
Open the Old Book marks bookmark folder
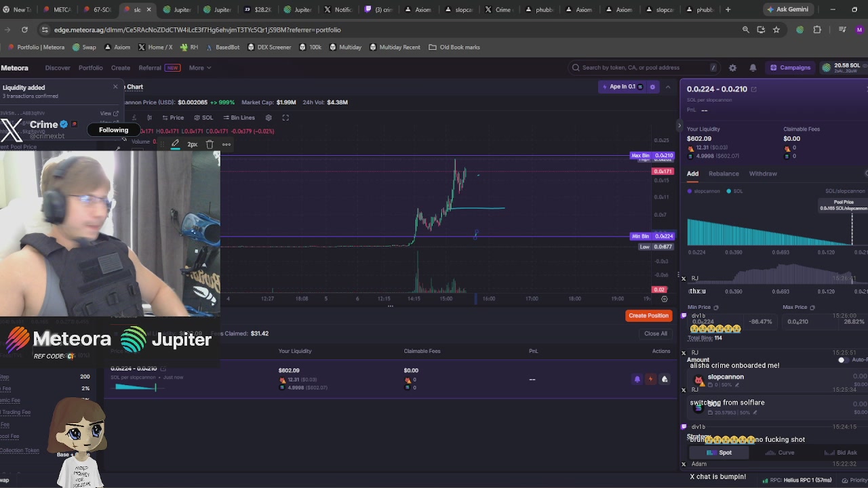click(454, 47)
